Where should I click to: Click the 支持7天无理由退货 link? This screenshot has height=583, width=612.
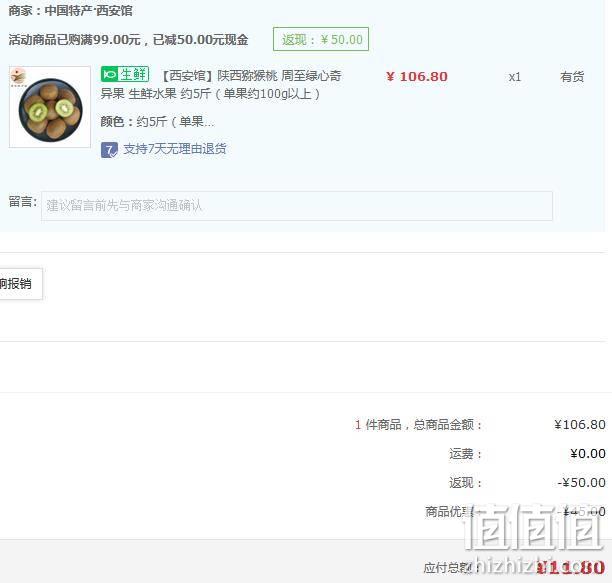[x=175, y=149]
